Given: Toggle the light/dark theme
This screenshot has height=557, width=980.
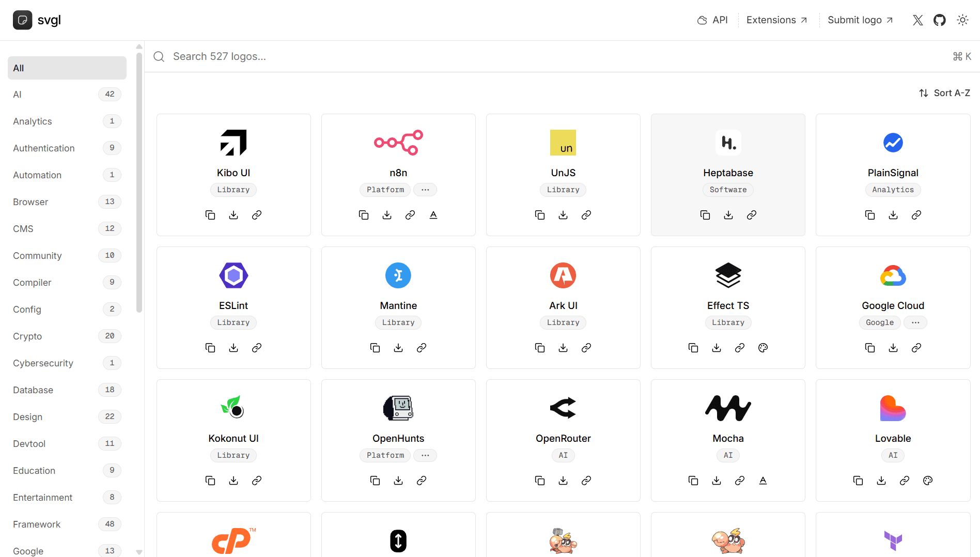Looking at the screenshot, I should 962,20.
